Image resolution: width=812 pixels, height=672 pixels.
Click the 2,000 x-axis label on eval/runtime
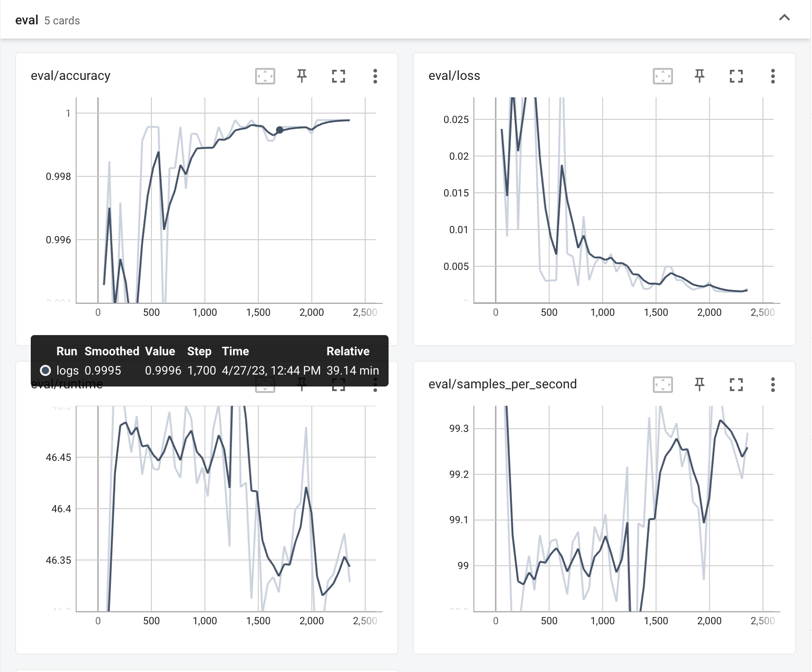311,621
